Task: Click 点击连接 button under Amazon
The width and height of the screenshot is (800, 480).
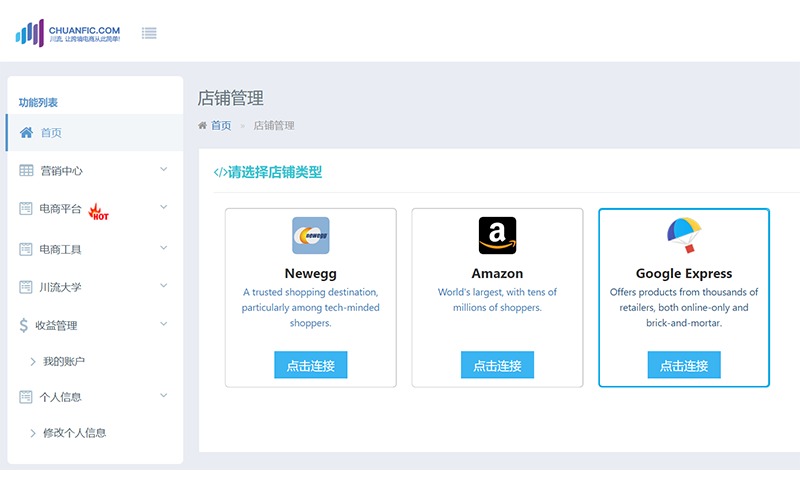Action: pyautogui.click(x=497, y=365)
